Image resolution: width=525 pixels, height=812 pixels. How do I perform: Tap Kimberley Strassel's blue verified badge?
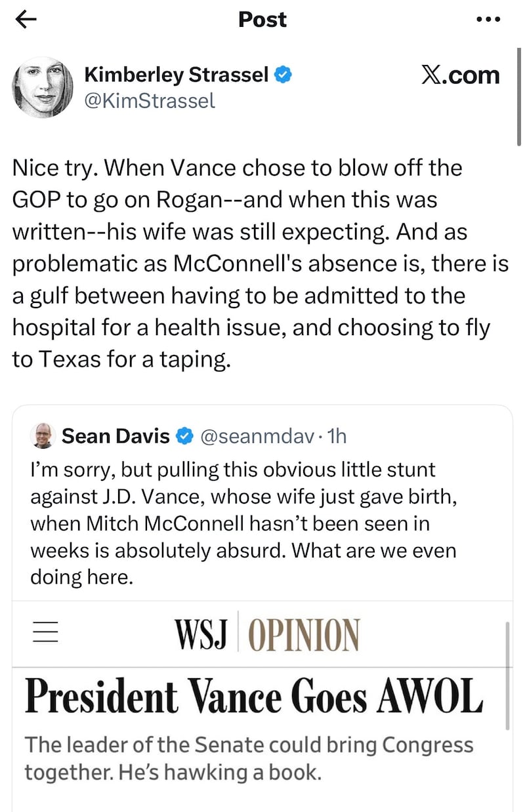pyautogui.click(x=283, y=75)
